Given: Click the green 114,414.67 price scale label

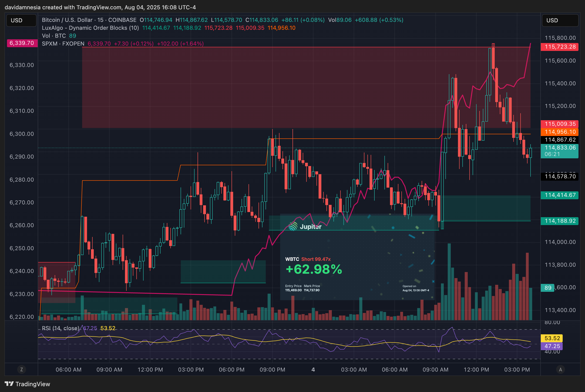Looking at the screenshot, I should pos(559,195).
